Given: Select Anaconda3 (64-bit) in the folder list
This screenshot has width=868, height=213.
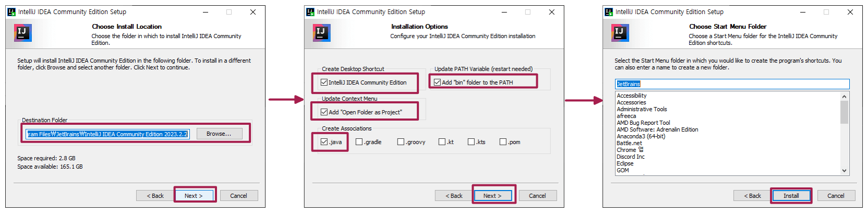Looking at the screenshot, I should [641, 136].
